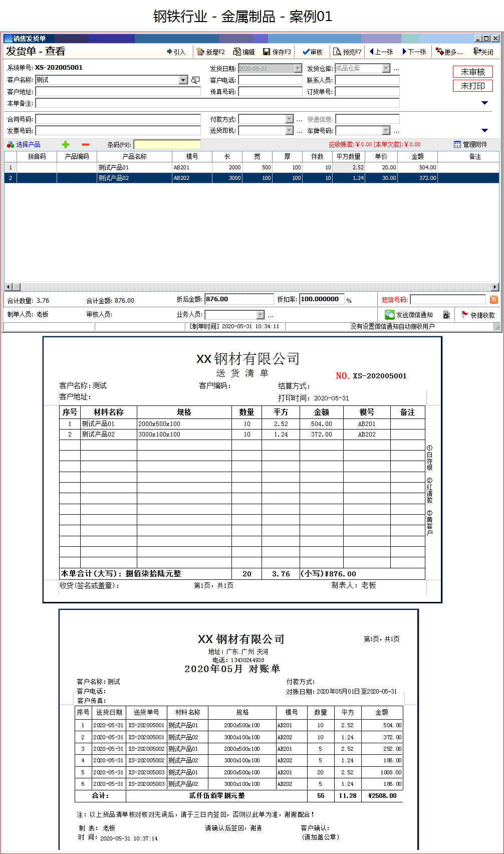Click the ellipsis button beside 车牌号码
This screenshot has height=854, width=504.
click(396, 131)
